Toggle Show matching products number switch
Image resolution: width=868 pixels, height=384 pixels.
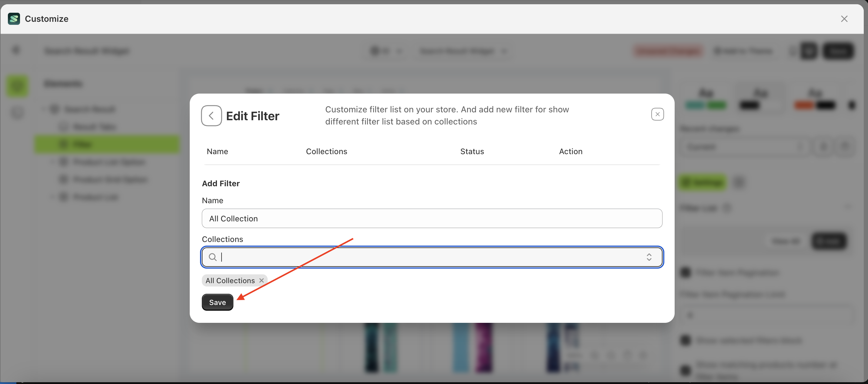point(685,370)
